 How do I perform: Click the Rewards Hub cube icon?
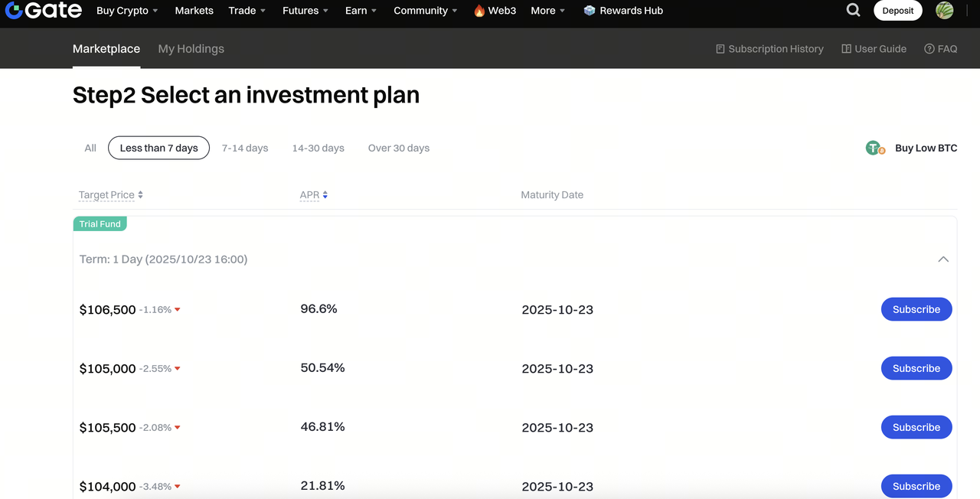coord(589,11)
